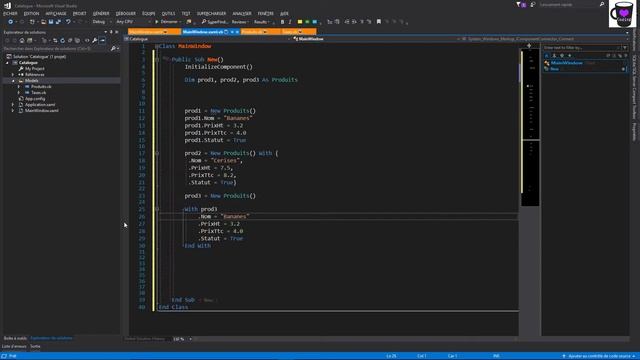Switch to the Boîte à outils tab
Image resolution: width=640 pixels, height=360 pixels.
pyautogui.click(x=15, y=338)
